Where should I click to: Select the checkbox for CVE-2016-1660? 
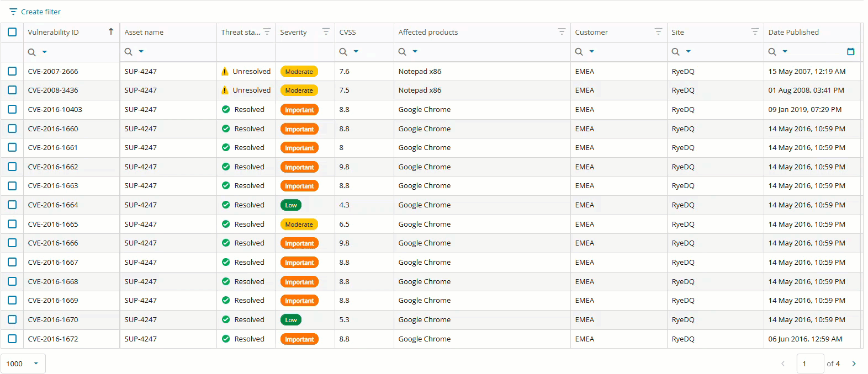[12, 129]
